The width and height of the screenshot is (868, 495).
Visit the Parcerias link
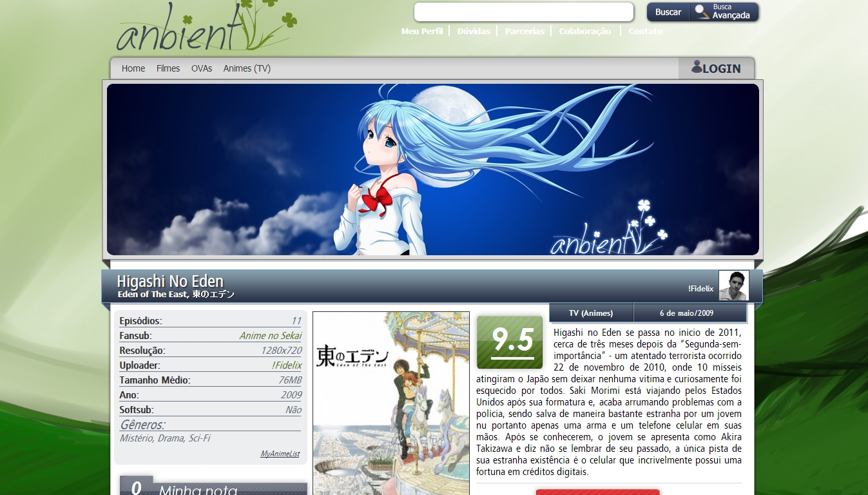525,31
